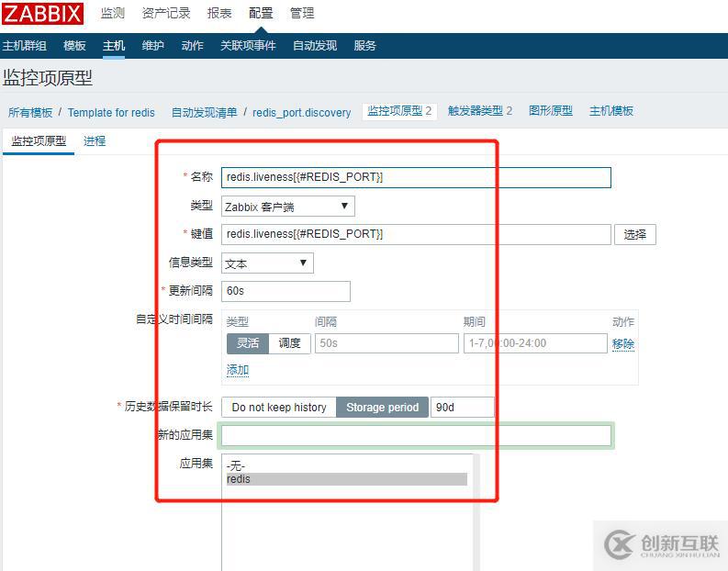
Task: Click the ZABBIX logo
Action: tap(43, 14)
